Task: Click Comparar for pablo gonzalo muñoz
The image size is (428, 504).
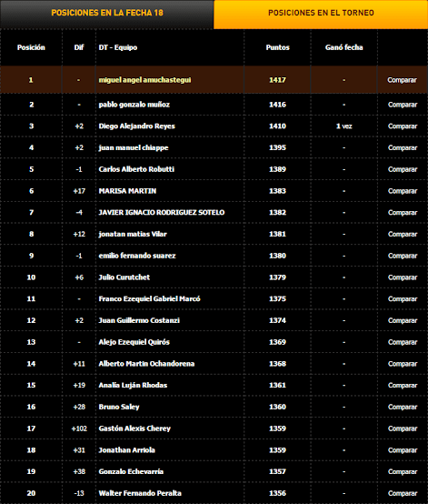Action: tap(403, 105)
